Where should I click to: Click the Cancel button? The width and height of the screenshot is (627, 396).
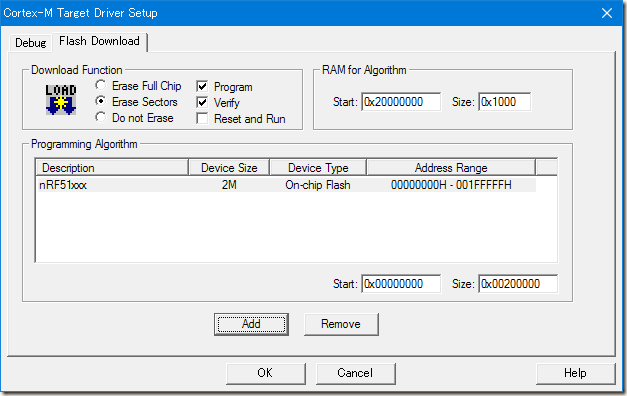click(355, 373)
